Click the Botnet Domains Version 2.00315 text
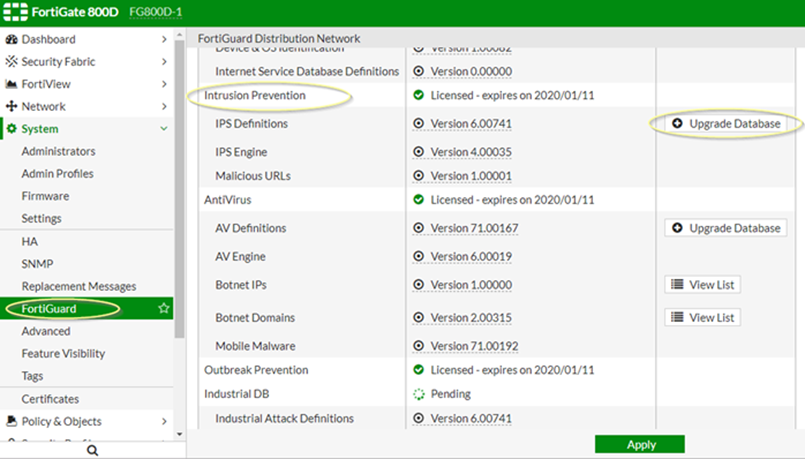The image size is (805, 459). point(471,318)
